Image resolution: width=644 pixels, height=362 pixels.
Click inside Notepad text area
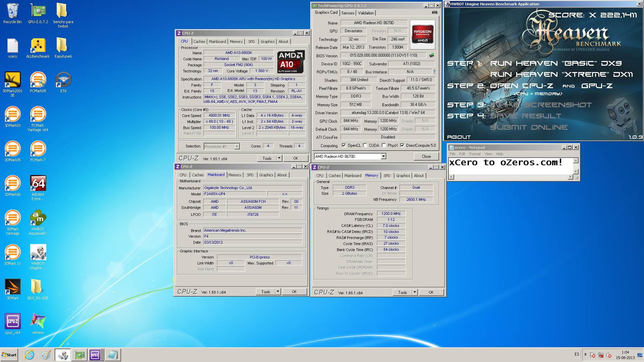(x=511, y=166)
